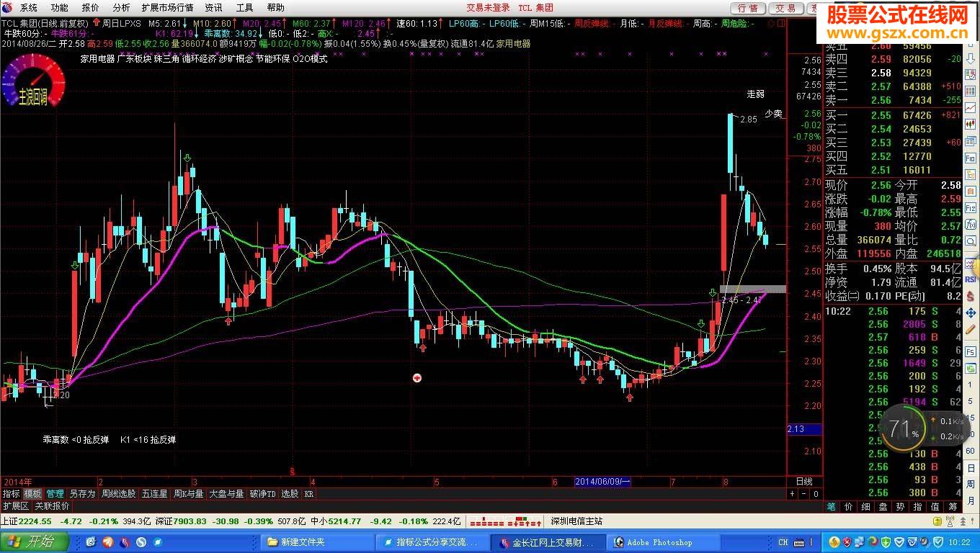The width and height of the screenshot is (980, 553).
Task: Click the mini chart icon above RSI
Action: (x=970, y=263)
